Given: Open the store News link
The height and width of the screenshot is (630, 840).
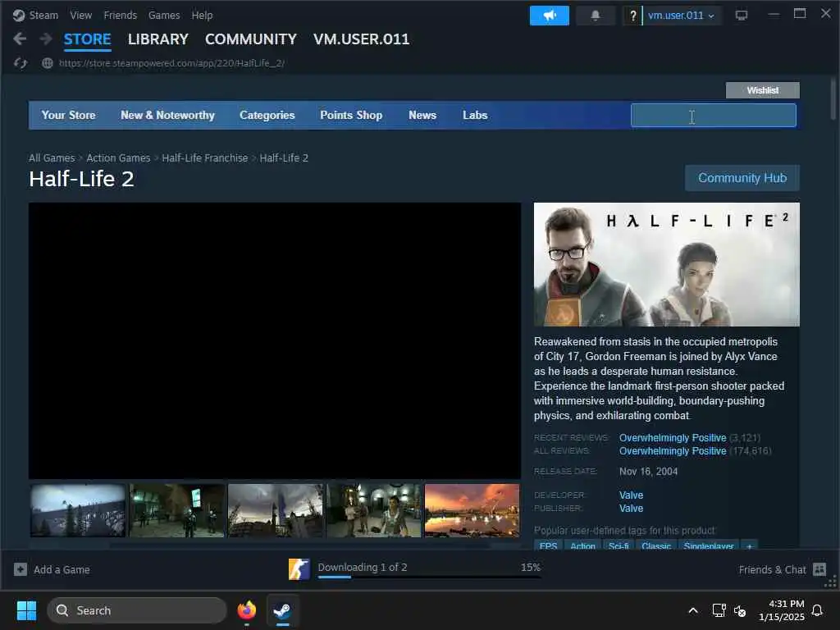Looking at the screenshot, I should click(x=422, y=115).
